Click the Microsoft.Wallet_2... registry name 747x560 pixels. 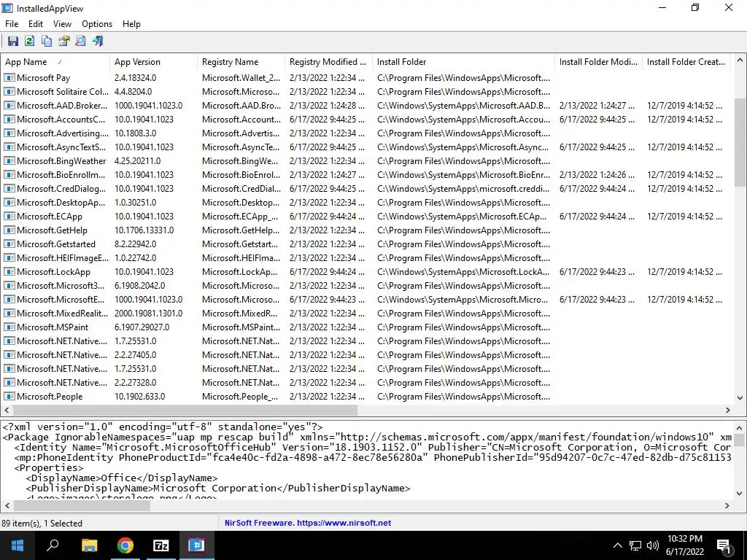point(241,77)
